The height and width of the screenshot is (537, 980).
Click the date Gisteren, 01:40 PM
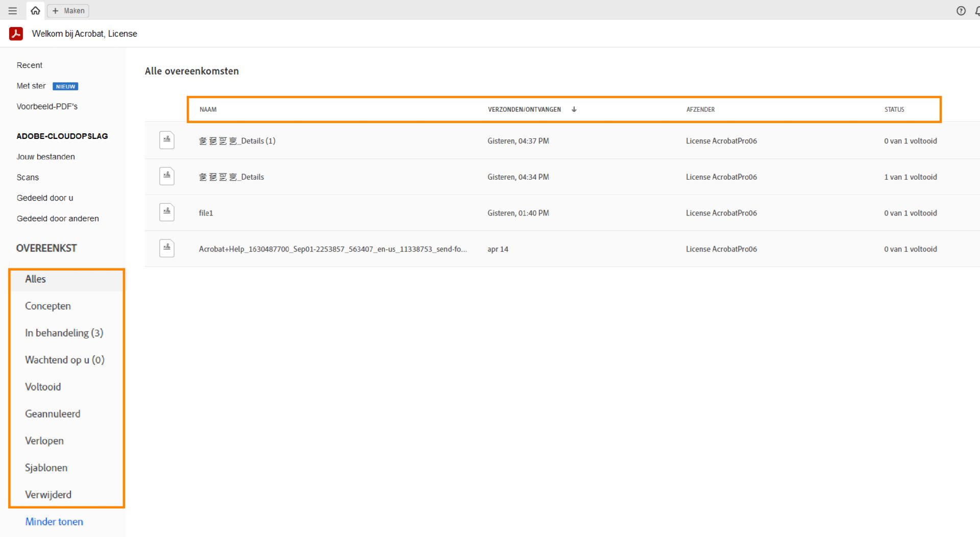518,213
